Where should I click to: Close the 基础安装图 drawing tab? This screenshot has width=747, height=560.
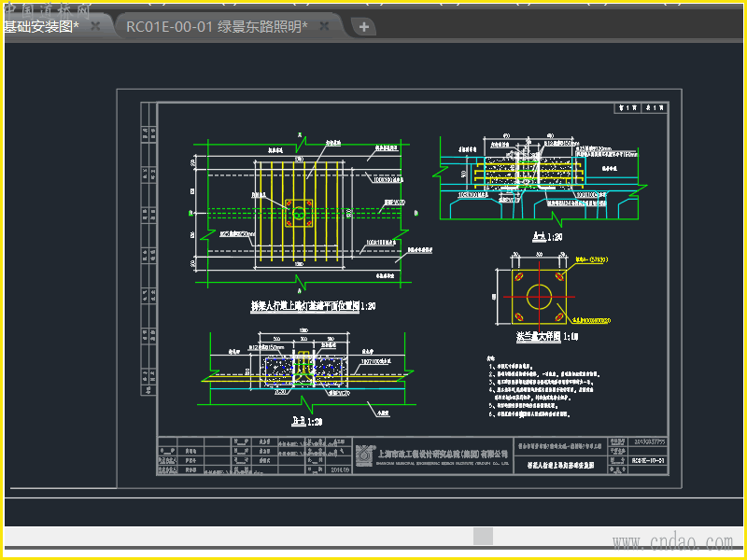(96, 26)
